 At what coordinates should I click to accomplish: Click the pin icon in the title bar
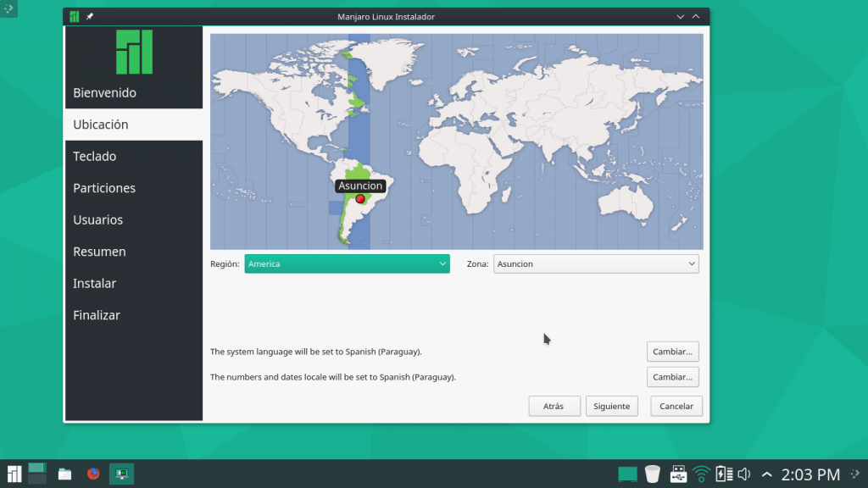pos(90,17)
